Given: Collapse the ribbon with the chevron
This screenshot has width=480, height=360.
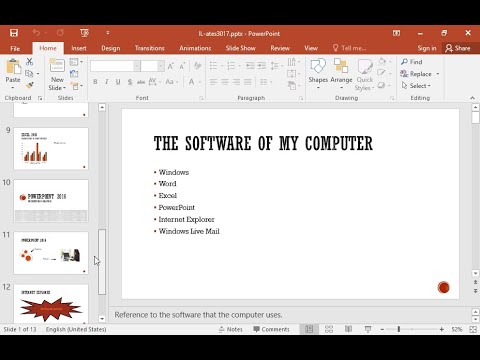Looking at the screenshot, I should [x=472, y=98].
